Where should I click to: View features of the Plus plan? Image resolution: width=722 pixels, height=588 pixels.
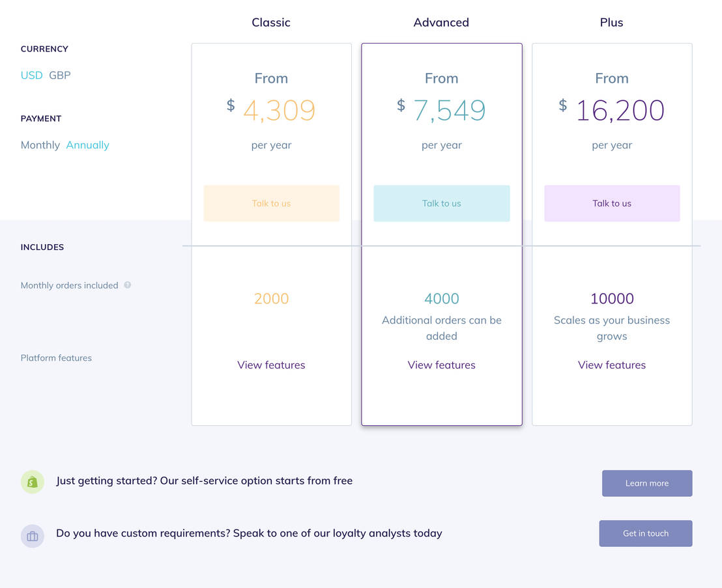click(x=611, y=365)
